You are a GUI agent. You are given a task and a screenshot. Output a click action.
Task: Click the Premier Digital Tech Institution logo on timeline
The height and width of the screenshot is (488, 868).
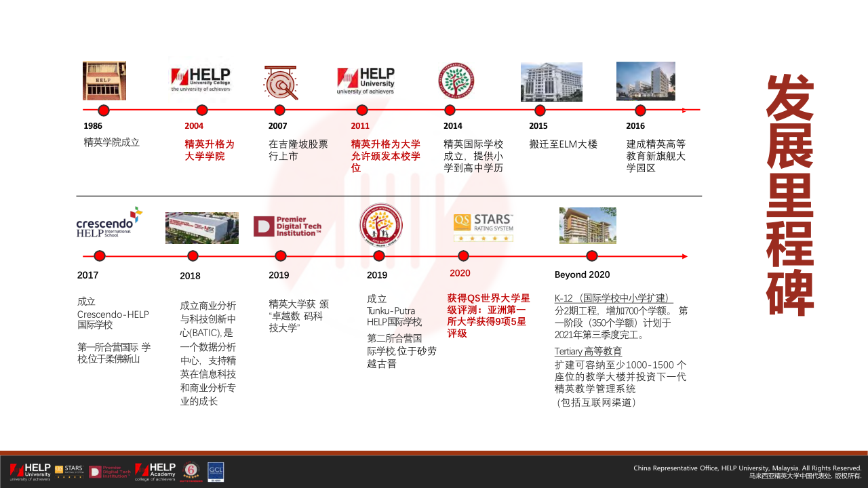(288, 226)
